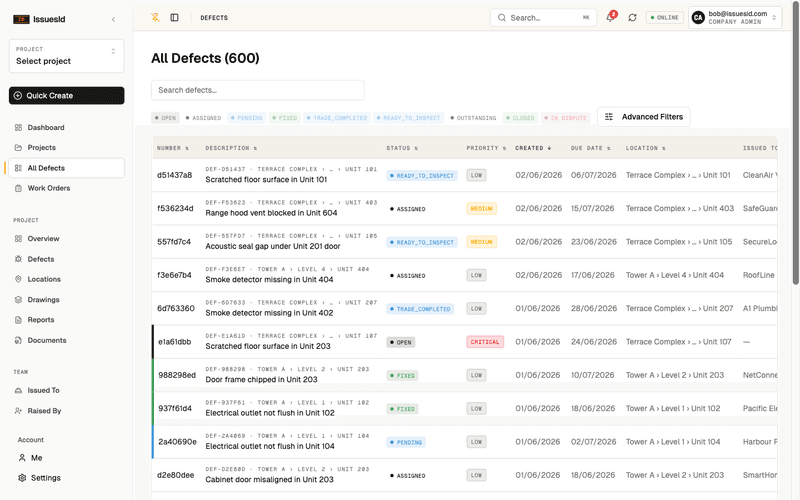This screenshot has width=800, height=500.
Task: Click the PENDING status badge for 2a40690e
Action: coord(406,442)
